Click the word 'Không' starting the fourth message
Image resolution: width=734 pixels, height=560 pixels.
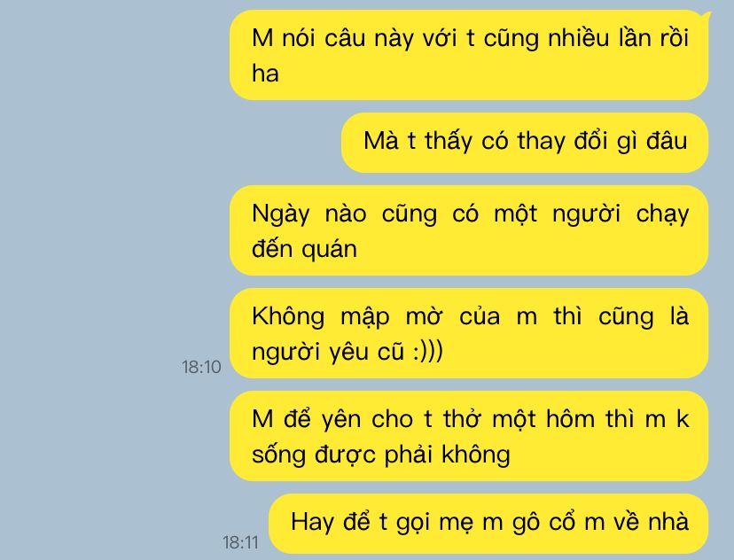click(x=288, y=316)
